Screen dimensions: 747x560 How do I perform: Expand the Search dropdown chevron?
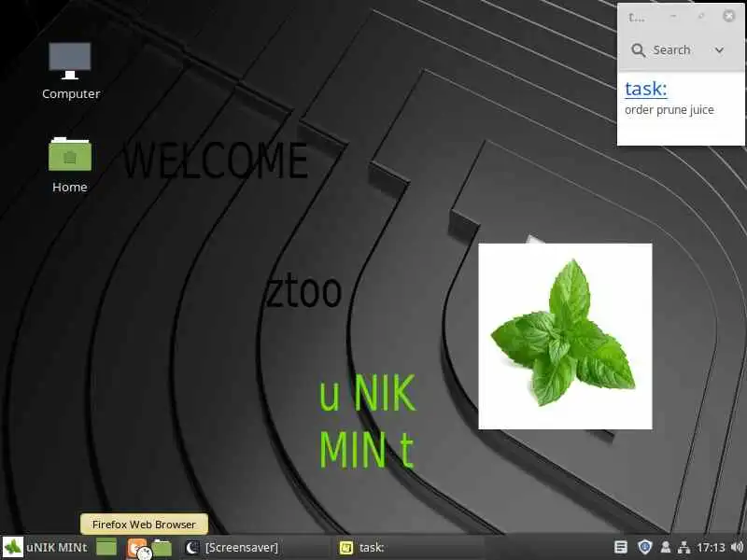pos(719,50)
